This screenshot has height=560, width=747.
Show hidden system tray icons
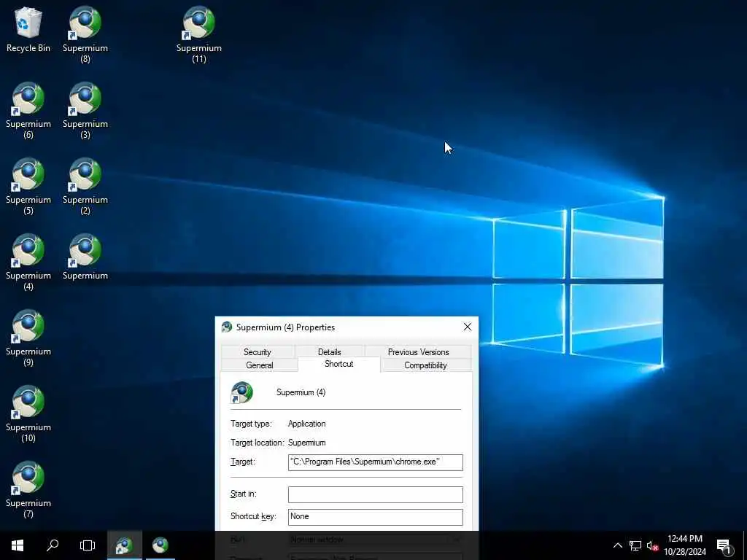pyautogui.click(x=617, y=545)
